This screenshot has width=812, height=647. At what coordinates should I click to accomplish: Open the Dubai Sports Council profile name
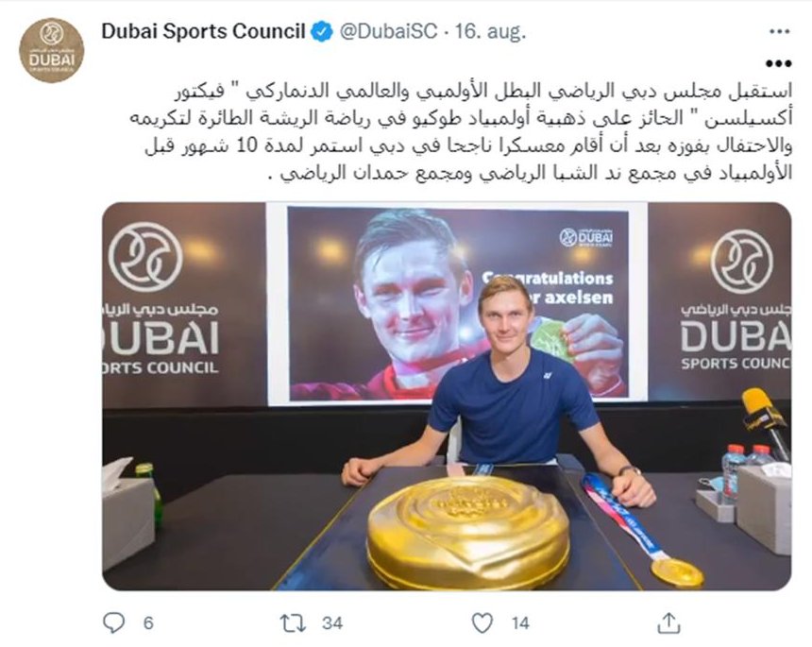click(x=203, y=31)
